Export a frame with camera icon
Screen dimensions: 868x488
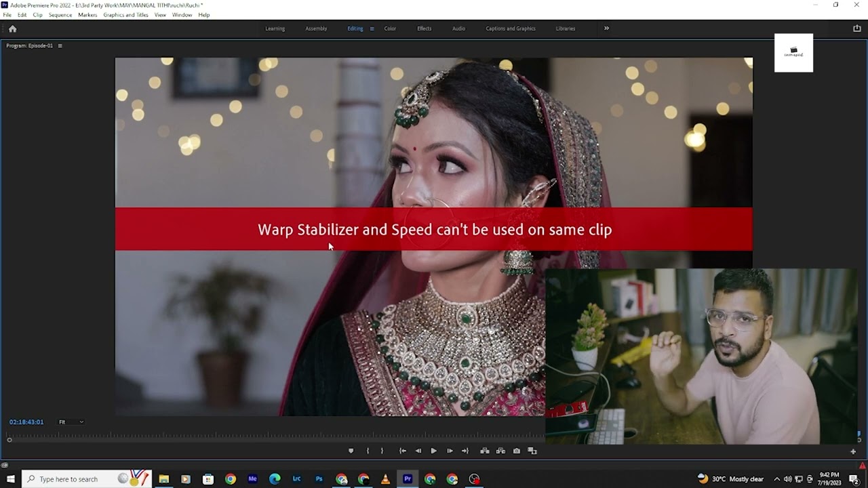tap(517, 451)
